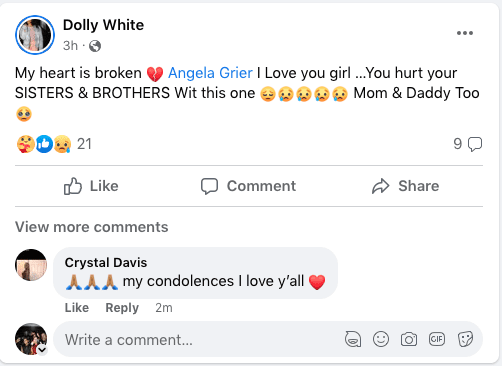Open Dolly White's profile name link

(x=103, y=25)
